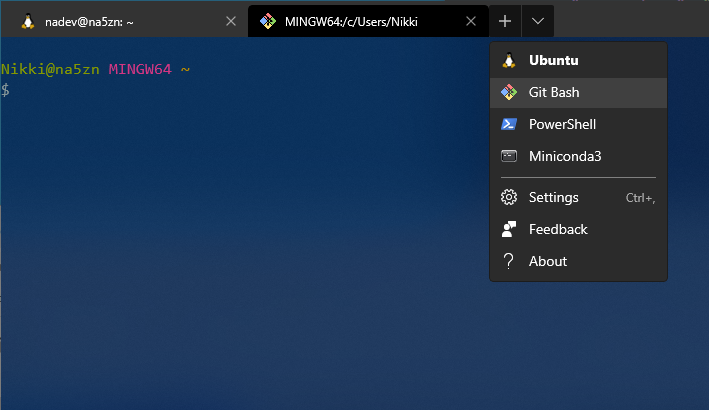This screenshot has height=410, width=709.
Task: Select the MINGW64:/c/Users/Nikki tab
Action: (368, 21)
